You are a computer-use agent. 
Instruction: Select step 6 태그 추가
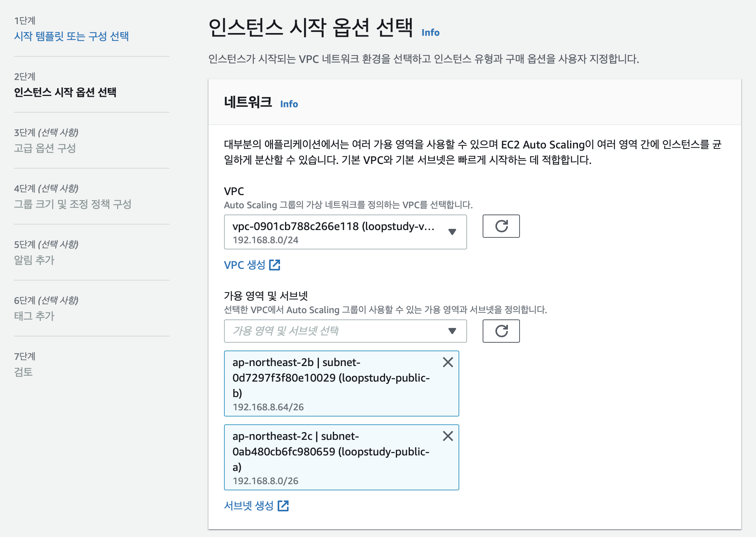point(34,316)
